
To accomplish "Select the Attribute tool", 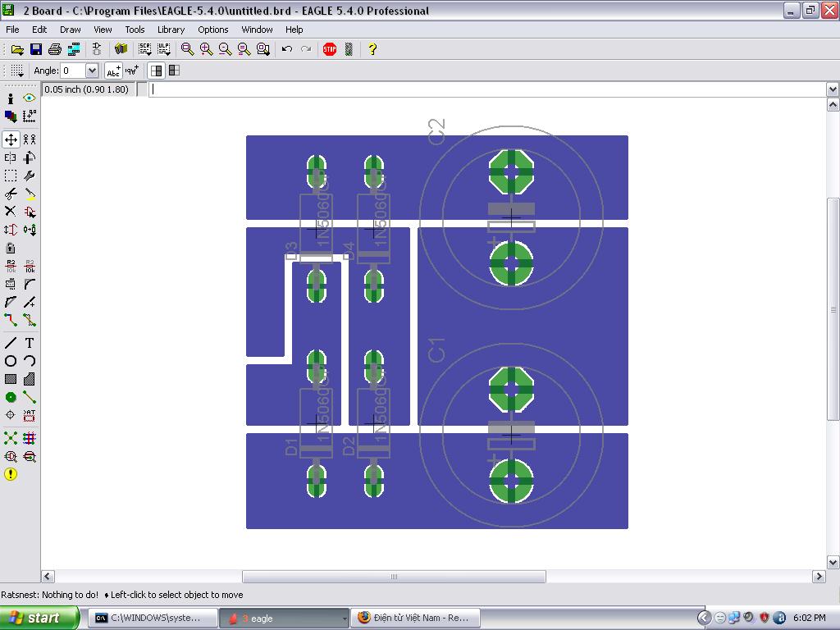I will [30, 415].
